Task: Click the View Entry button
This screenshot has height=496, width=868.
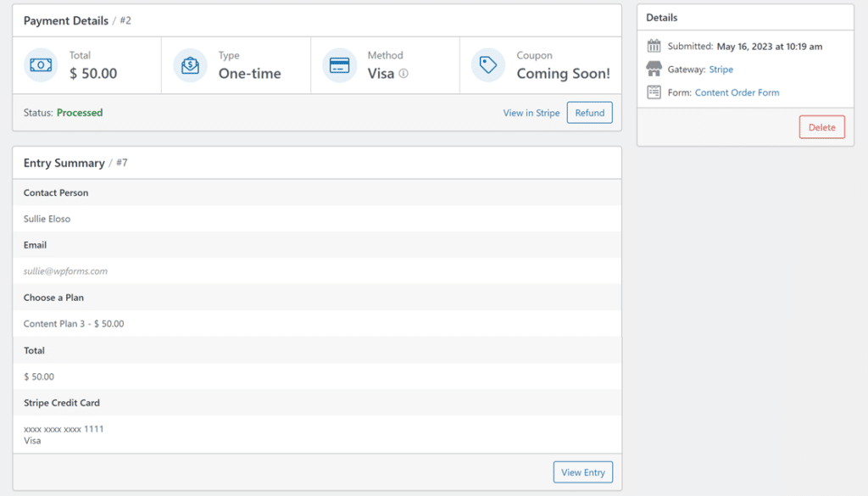Action: click(582, 471)
